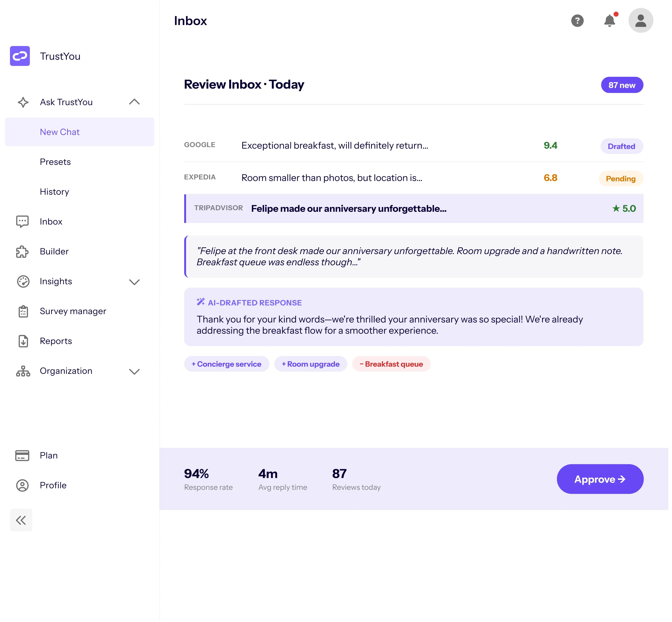
Task: Click the Approve button
Action: point(600,479)
